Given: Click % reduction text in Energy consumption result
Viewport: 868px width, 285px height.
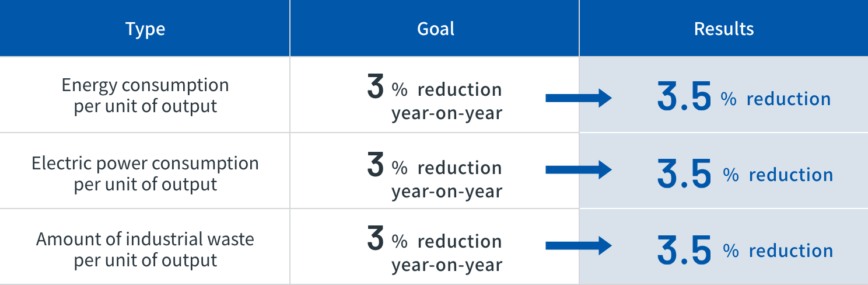Looking at the screenshot, I should (776, 99).
